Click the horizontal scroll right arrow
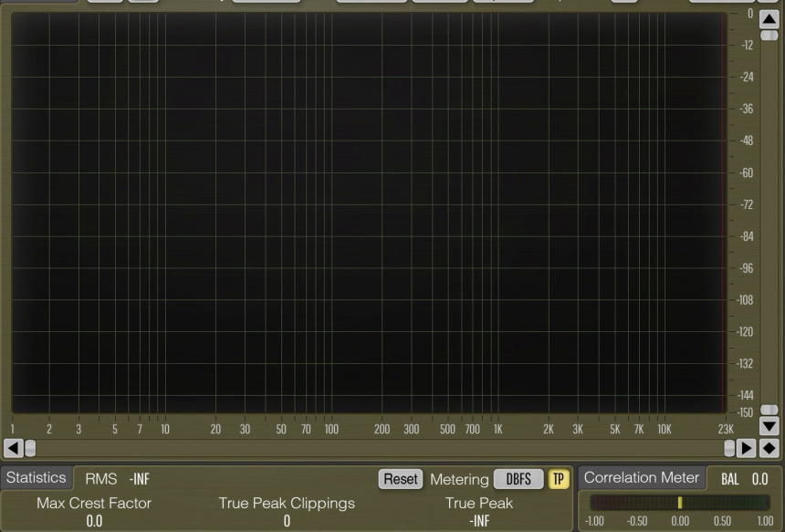The height and width of the screenshot is (532, 785). pos(746,448)
